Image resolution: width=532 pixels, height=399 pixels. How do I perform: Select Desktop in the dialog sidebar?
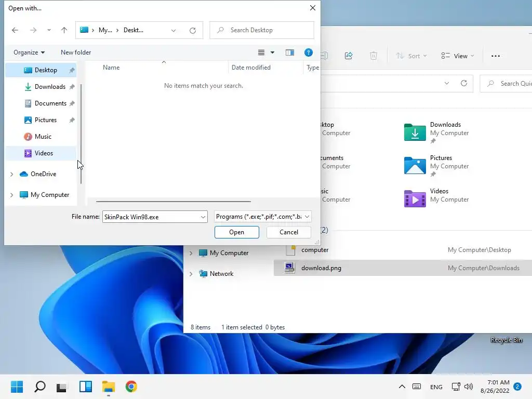coord(41,70)
